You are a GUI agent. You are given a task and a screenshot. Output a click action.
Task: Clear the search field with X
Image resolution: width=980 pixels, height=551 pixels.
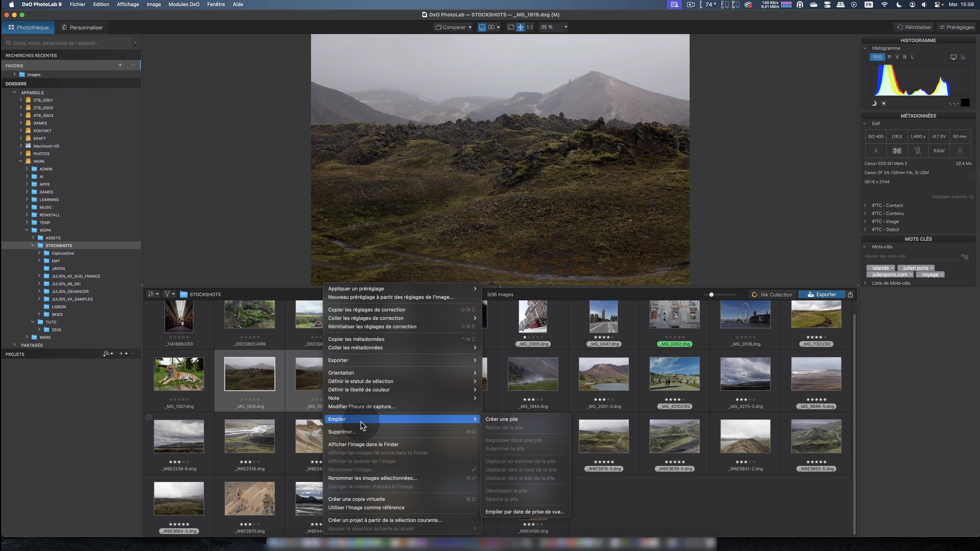click(136, 43)
